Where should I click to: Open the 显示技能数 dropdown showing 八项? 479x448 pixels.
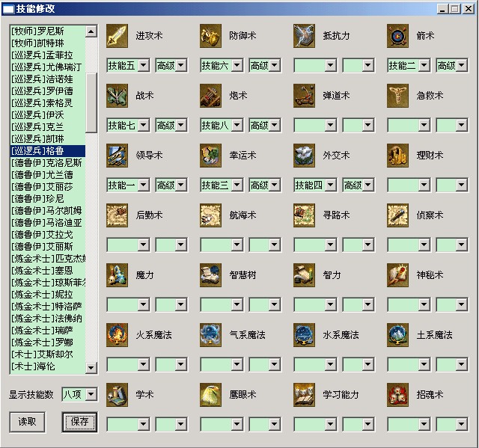(x=79, y=394)
